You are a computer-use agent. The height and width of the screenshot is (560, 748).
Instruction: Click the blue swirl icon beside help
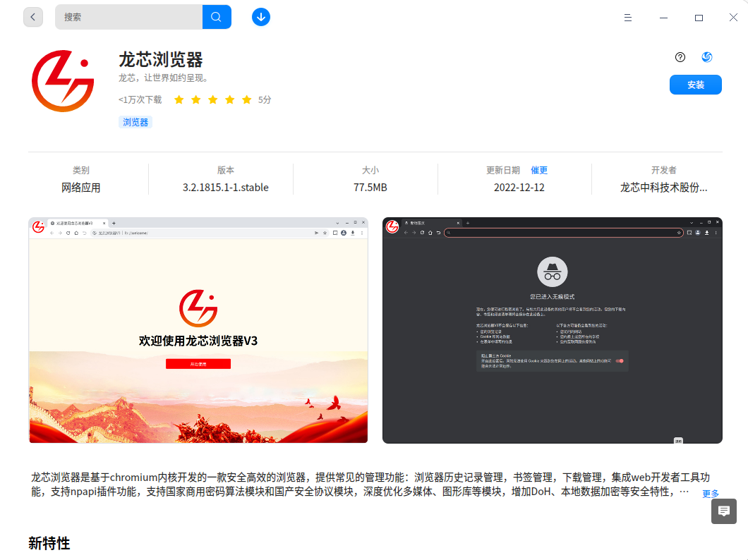(x=707, y=57)
